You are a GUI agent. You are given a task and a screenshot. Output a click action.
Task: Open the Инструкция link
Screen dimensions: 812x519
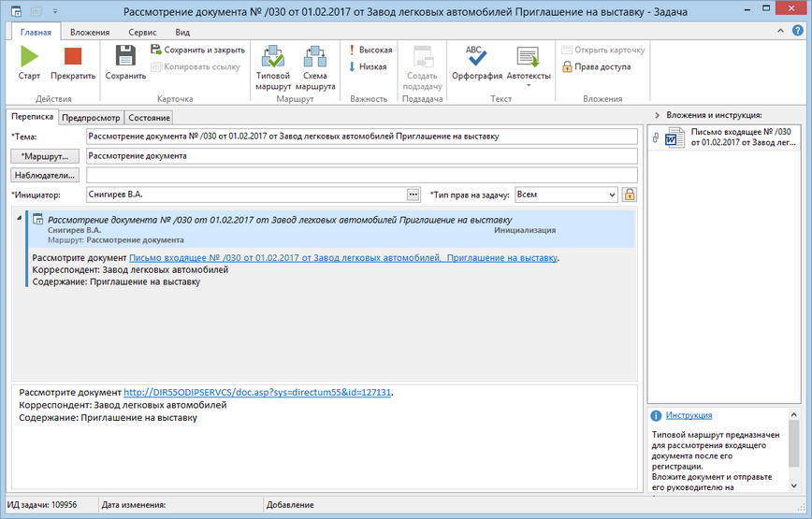click(689, 415)
